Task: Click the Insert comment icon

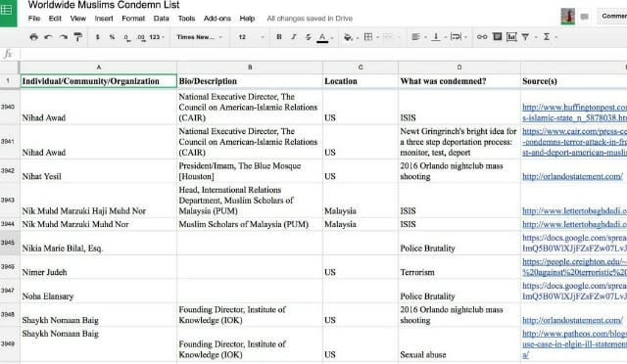Action: tap(497, 37)
